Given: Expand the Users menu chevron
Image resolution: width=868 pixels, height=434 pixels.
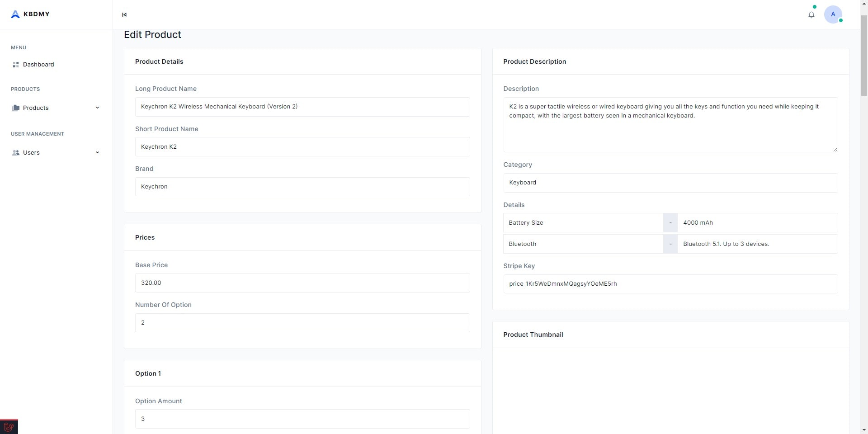Looking at the screenshot, I should click(x=97, y=152).
